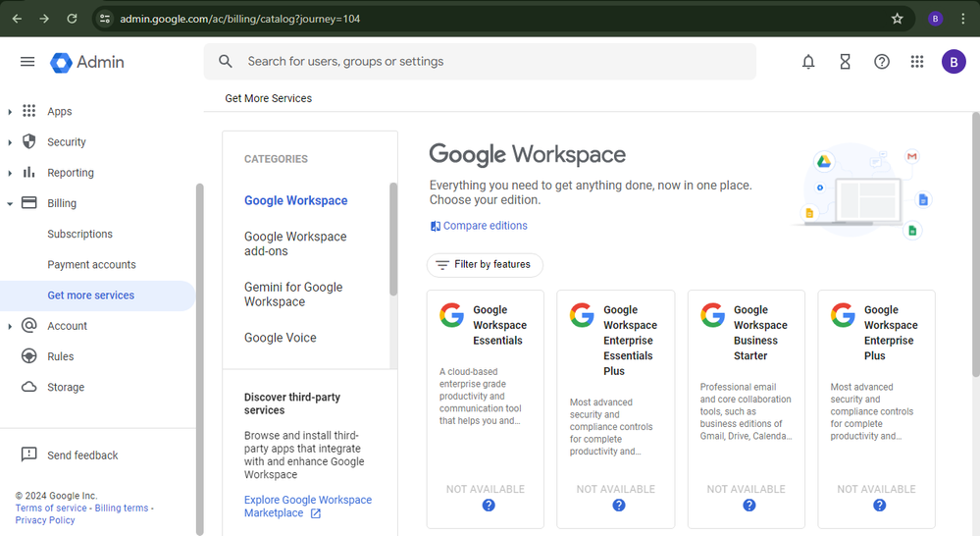The image size is (980, 536).
Task: Open the main menu hamburger icon
Action: pos(27,61)
